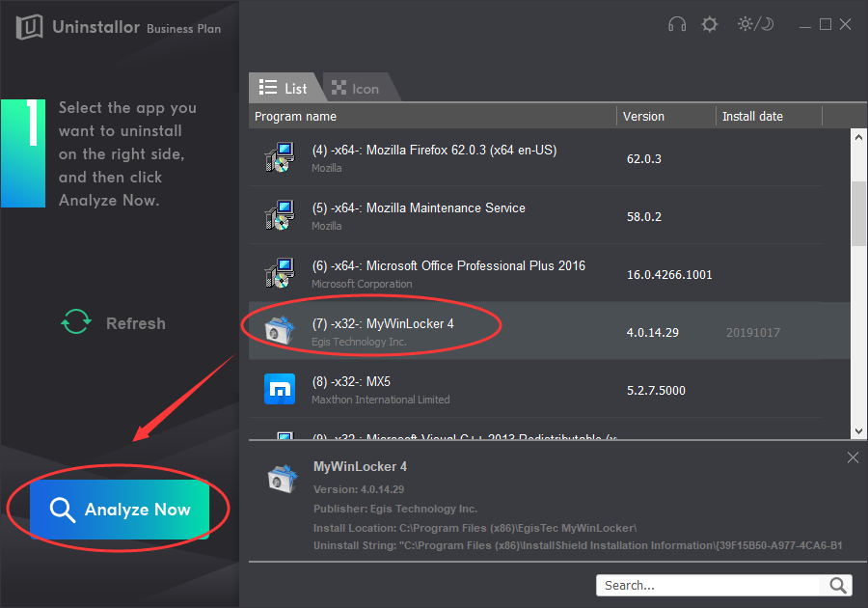The image size is (868, 608).
Task: Select MyWinLocker 4 program name
Action: point(383,324)
